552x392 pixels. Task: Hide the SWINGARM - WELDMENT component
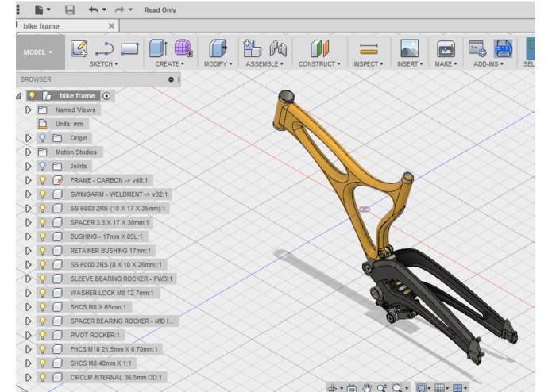coord(43,194)
